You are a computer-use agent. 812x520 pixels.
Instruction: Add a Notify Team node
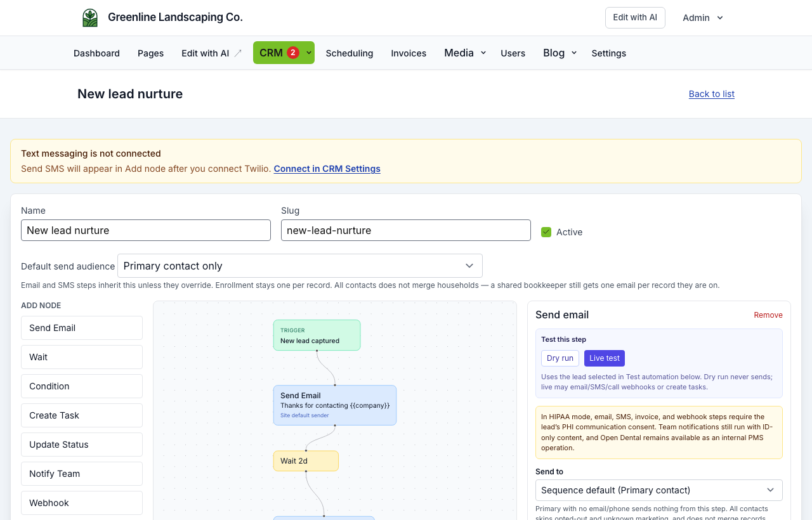pyautogui.click(x=82, y=474)
